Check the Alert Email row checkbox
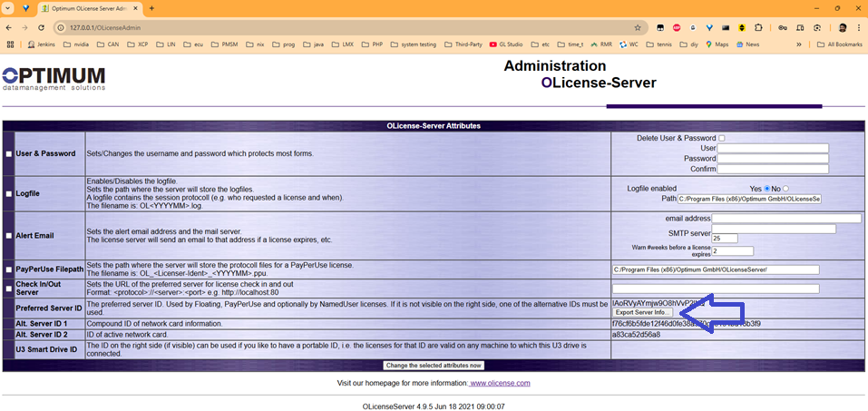Viewport: 868px width, 411px height. 9,235
